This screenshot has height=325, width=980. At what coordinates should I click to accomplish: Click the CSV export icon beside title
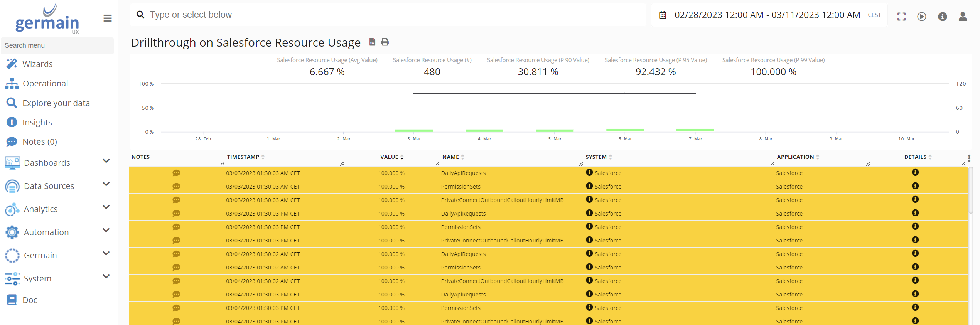[x=372, y=42]
